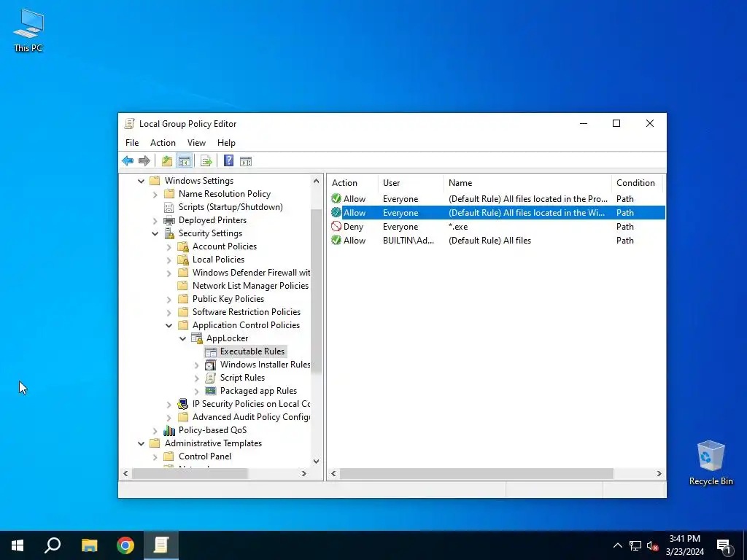The height and width of the screenshot is (560, 747).
Task: Sort by the User column header
Action: [411, 183]
